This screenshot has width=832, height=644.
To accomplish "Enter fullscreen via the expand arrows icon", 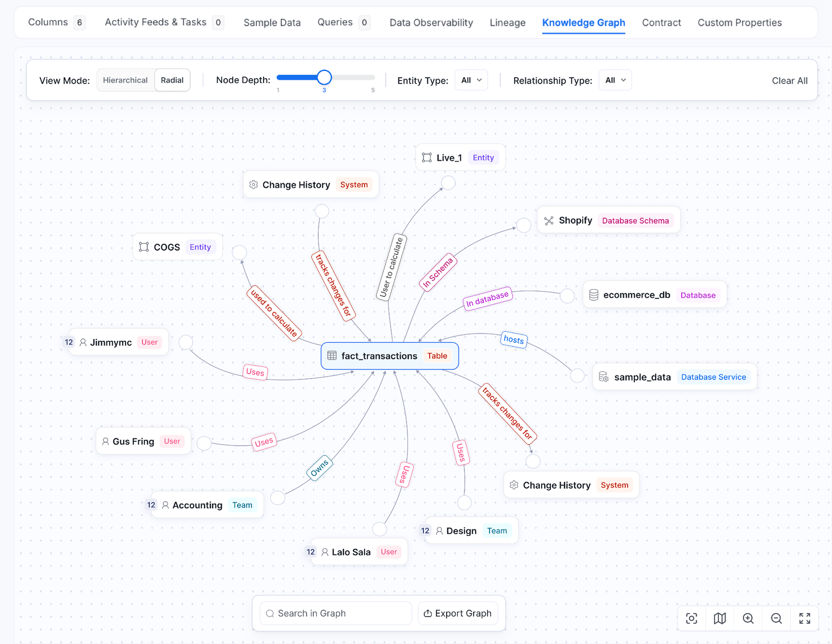I will tap(805, 619).
